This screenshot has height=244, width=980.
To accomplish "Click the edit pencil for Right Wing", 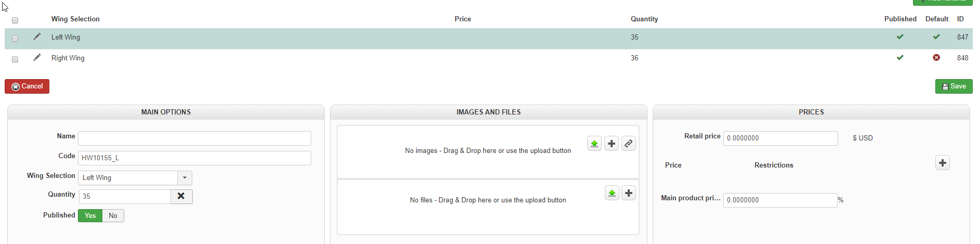I will (x=37, y=58).
